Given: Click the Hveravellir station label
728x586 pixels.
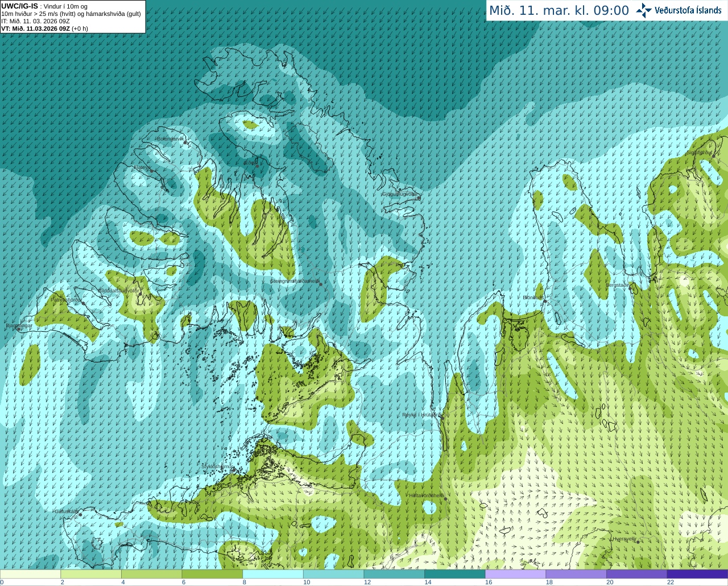Looking at the screenshot, I should (624, 539).
